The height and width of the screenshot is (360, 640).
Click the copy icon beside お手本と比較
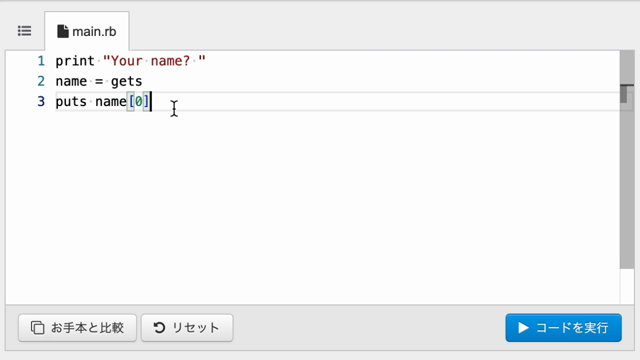click(x=38, y=327)
